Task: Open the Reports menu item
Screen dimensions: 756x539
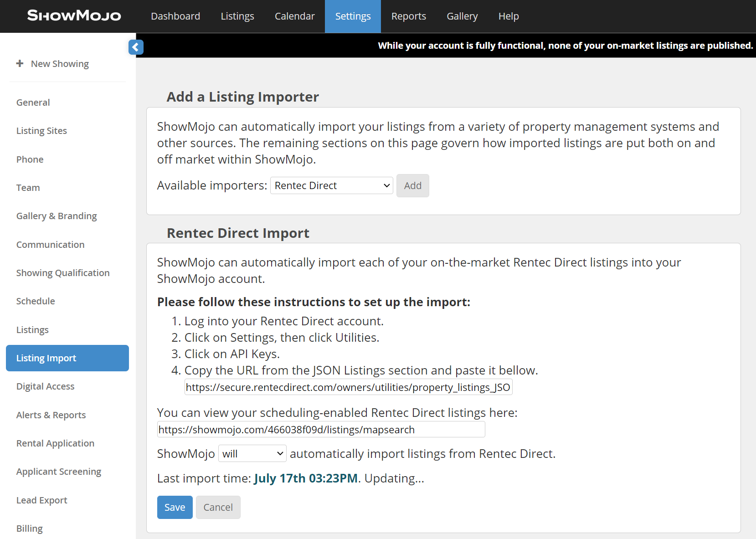Action: [x=408, y=16]
